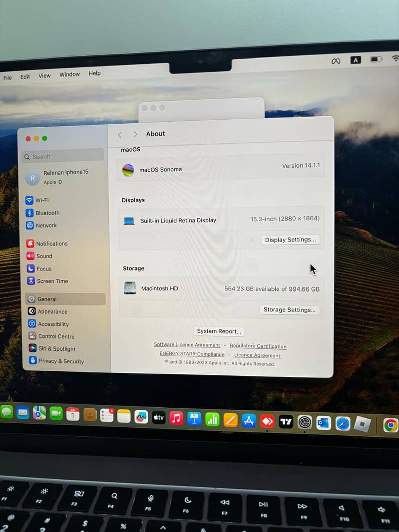Open Pages from the Dock
399x532 pixels.
point(231,420)
